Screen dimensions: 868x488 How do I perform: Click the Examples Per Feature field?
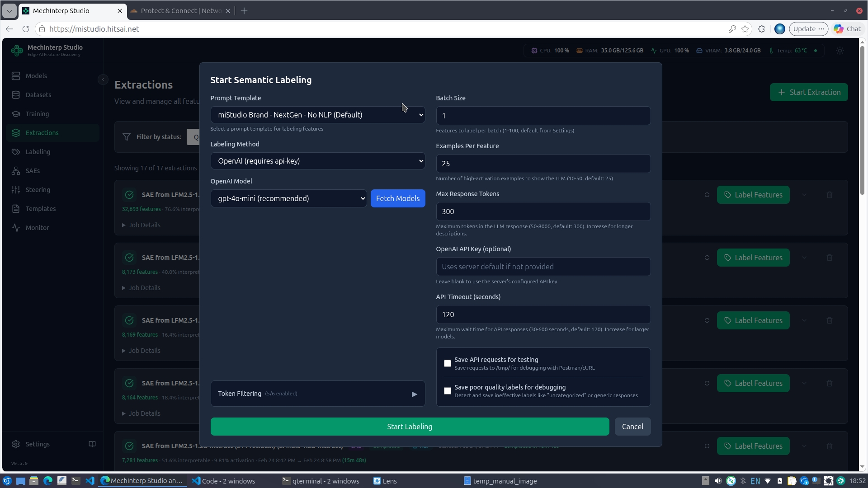[543, 164]
